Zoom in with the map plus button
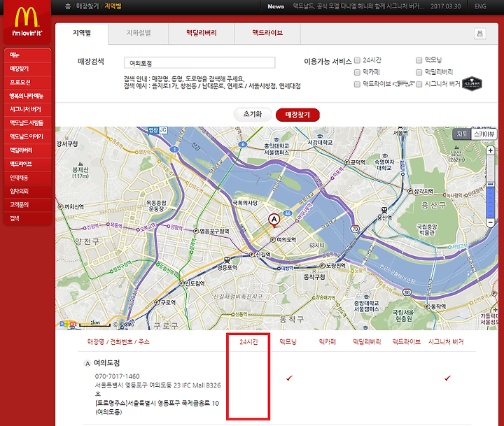 490,150
